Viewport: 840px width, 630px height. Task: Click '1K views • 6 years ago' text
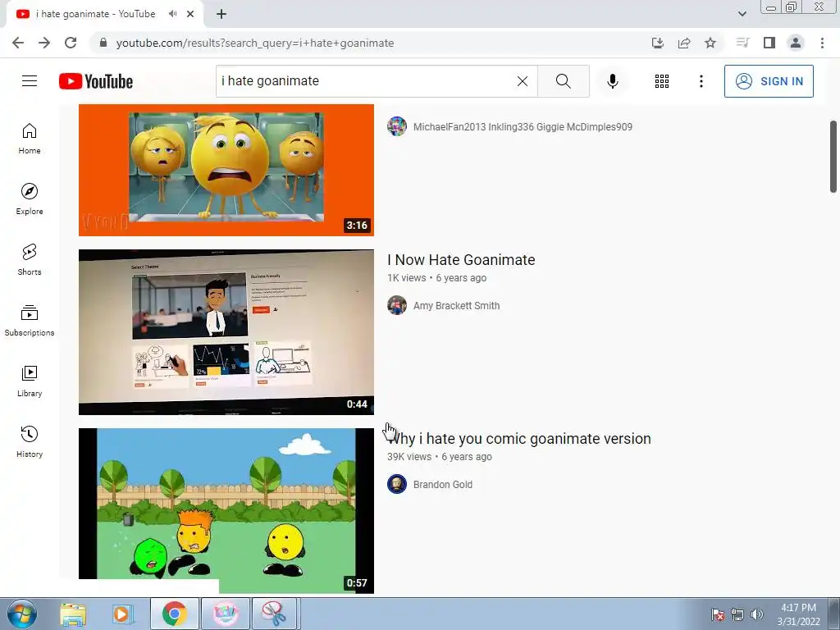(x=437, y=278)
